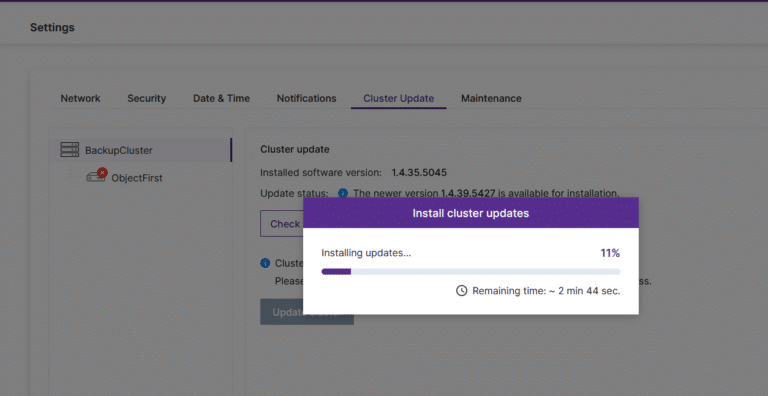Image resolution: width=768 pixels, height=396 pixels.
Task: Click the Installed software version label
Action: point(321,173)
